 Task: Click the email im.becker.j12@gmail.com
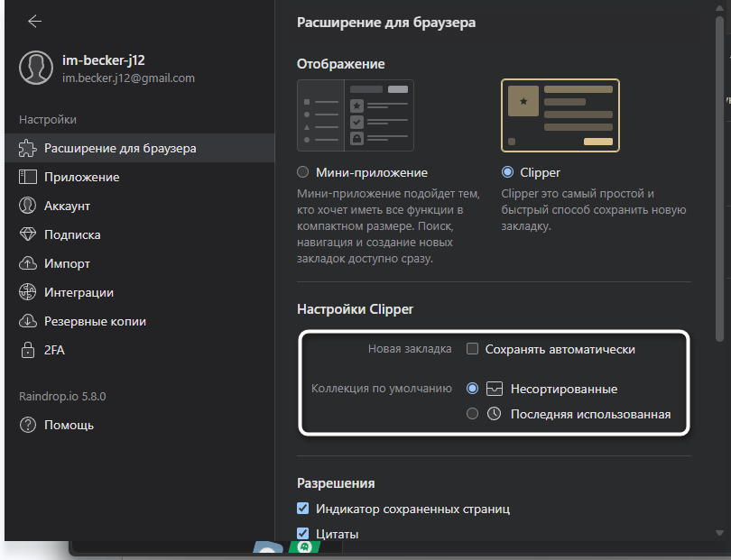129,78
